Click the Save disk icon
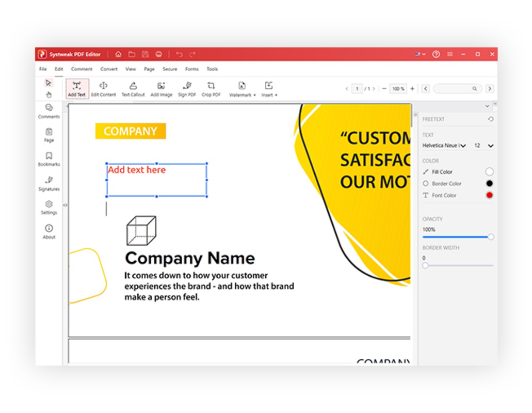This screenshot has width=532, height=413. pos(145,54)
